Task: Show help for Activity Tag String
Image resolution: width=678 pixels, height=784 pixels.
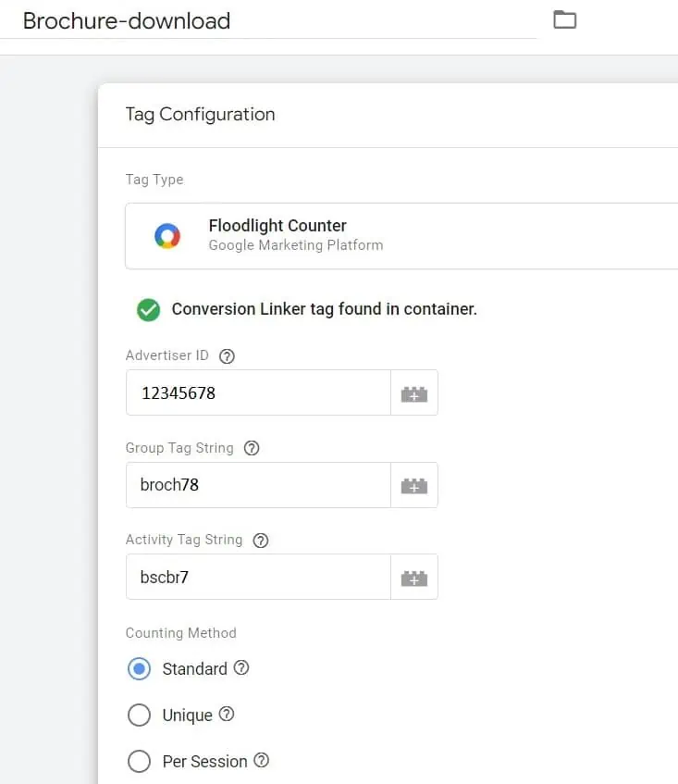Action: [x=261, y=540]
